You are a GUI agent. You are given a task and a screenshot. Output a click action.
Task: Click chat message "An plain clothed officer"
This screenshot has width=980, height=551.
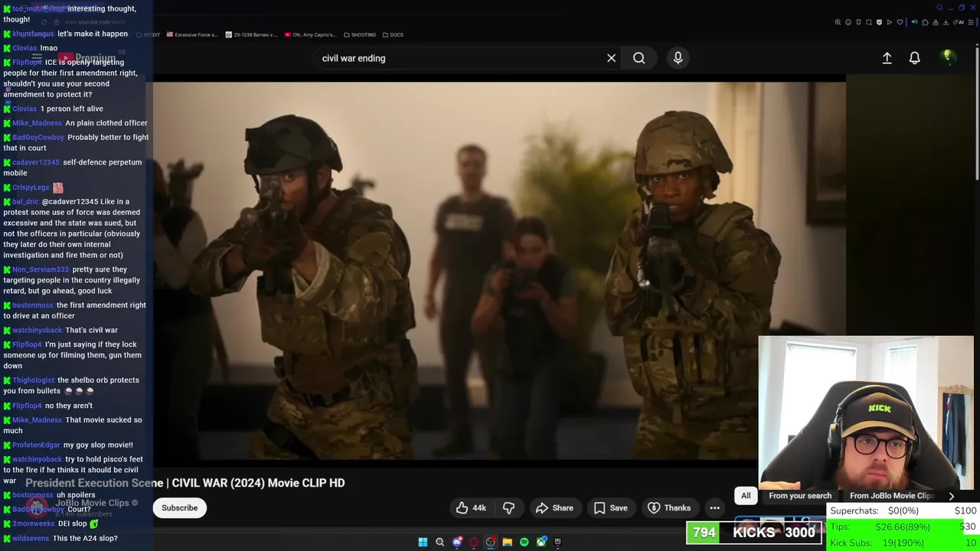tap(106, 123)
